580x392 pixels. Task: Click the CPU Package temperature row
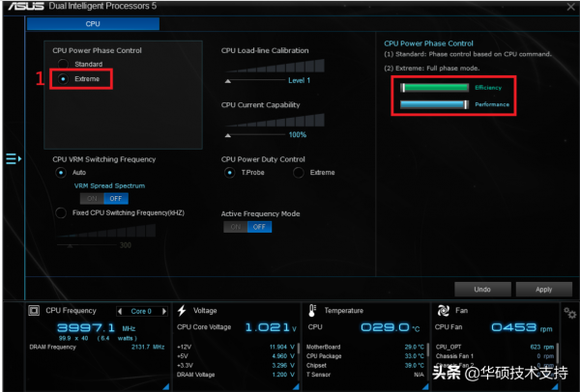365,356
